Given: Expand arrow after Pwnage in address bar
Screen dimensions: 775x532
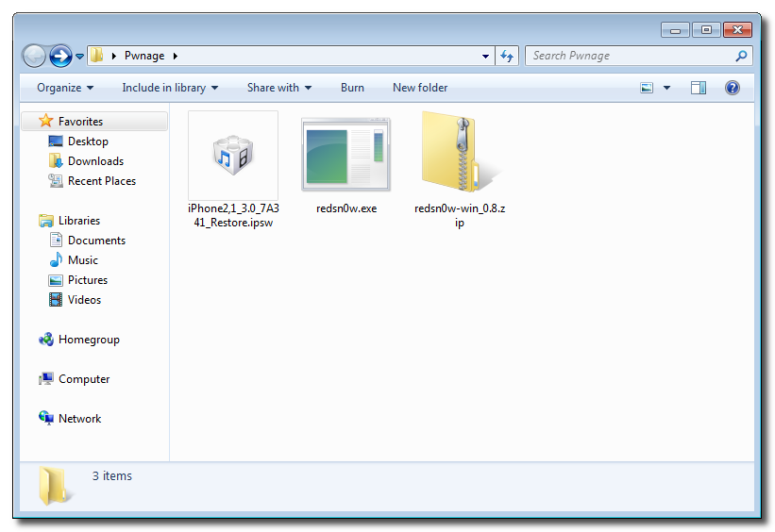Looking at the screenshot, I should [x=175, y=56].
